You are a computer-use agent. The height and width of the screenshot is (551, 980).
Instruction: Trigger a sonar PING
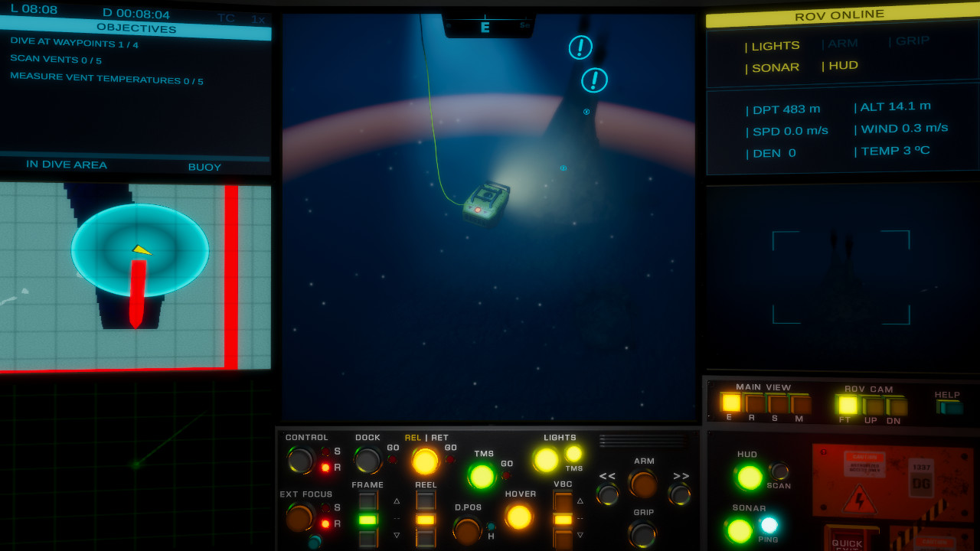tap(769, 525)
